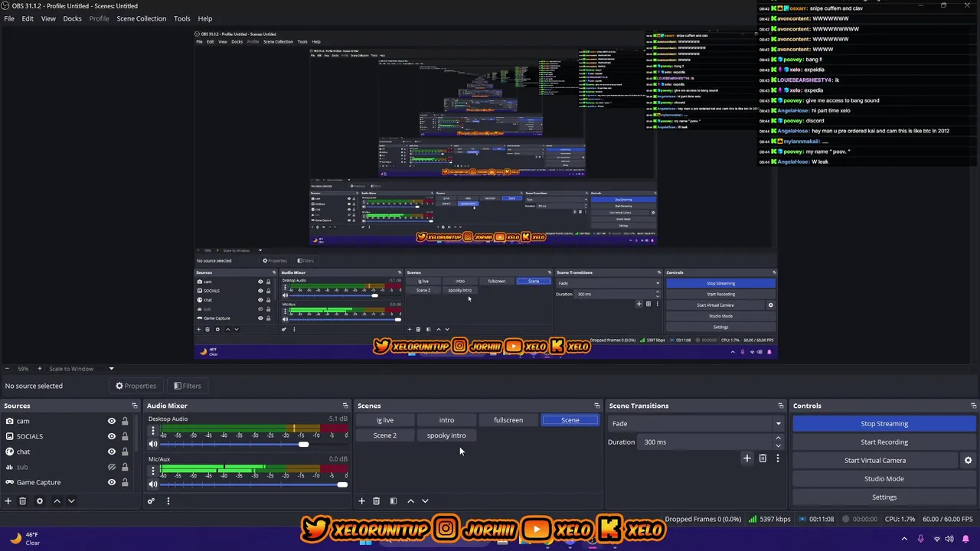Open the Scene Collection menu
The width and height of the screenshot is (980, 551).
coord(141,18)
